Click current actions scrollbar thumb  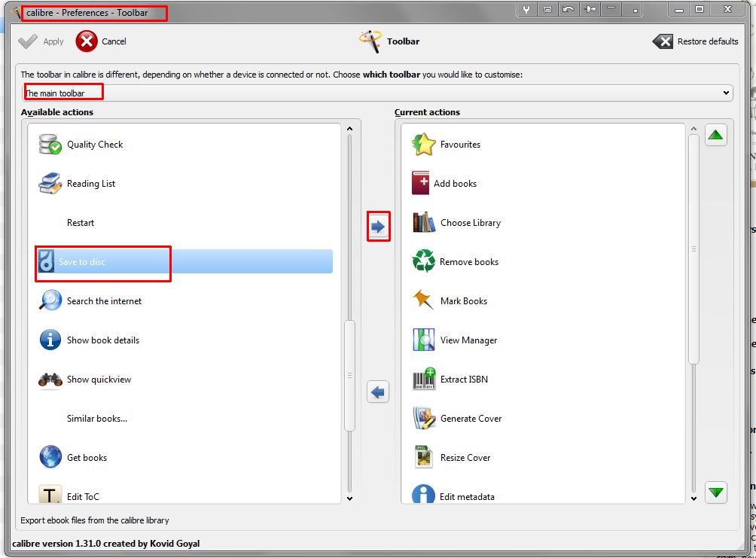694,249
